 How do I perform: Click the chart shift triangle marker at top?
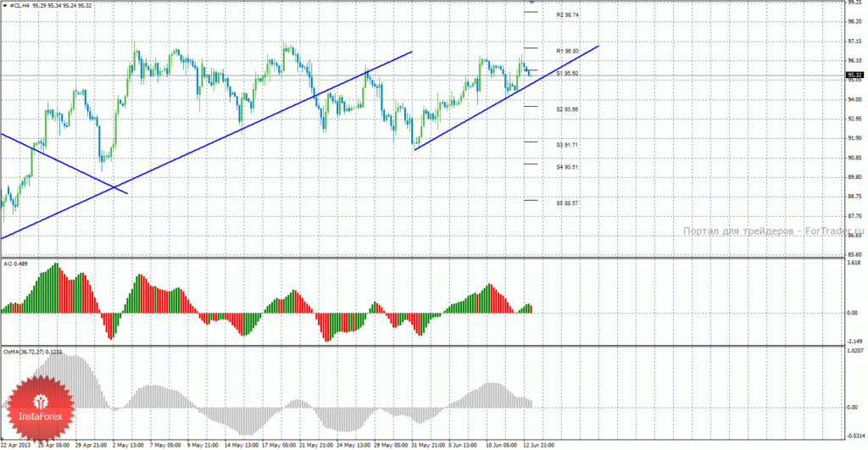[x=531, y=3]
